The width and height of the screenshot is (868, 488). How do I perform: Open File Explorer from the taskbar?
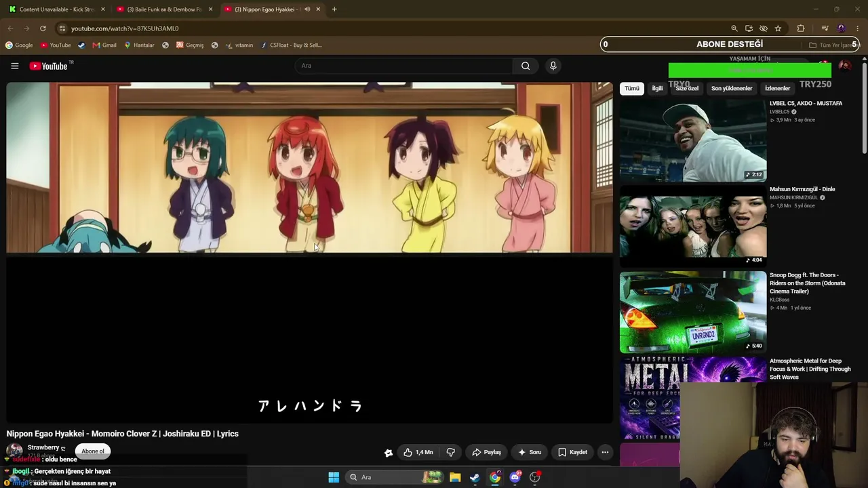tap(455, 477)
